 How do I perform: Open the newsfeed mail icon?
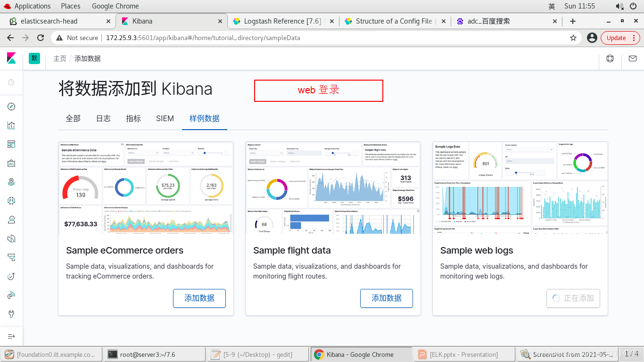click(633, 58)
